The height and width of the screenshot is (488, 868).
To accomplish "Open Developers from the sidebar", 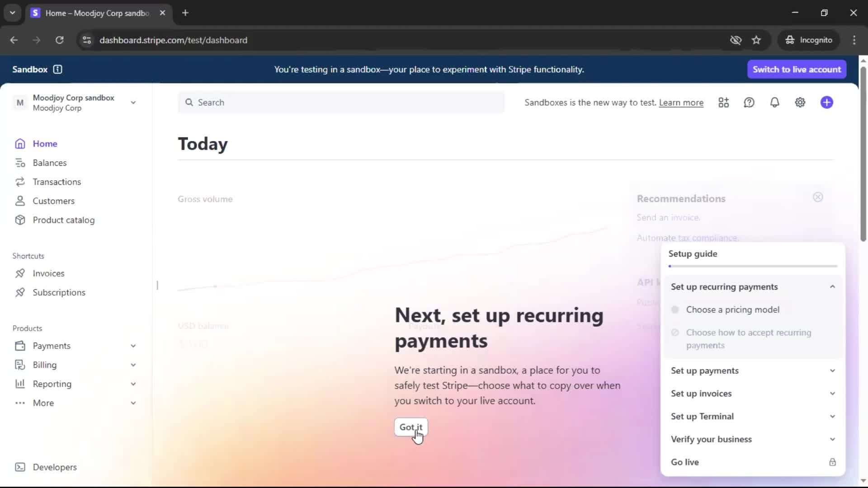I will (x=54, y=467).
